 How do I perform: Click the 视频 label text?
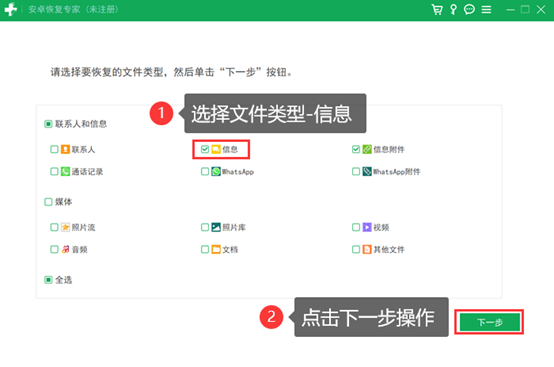[x=381, y=227]
